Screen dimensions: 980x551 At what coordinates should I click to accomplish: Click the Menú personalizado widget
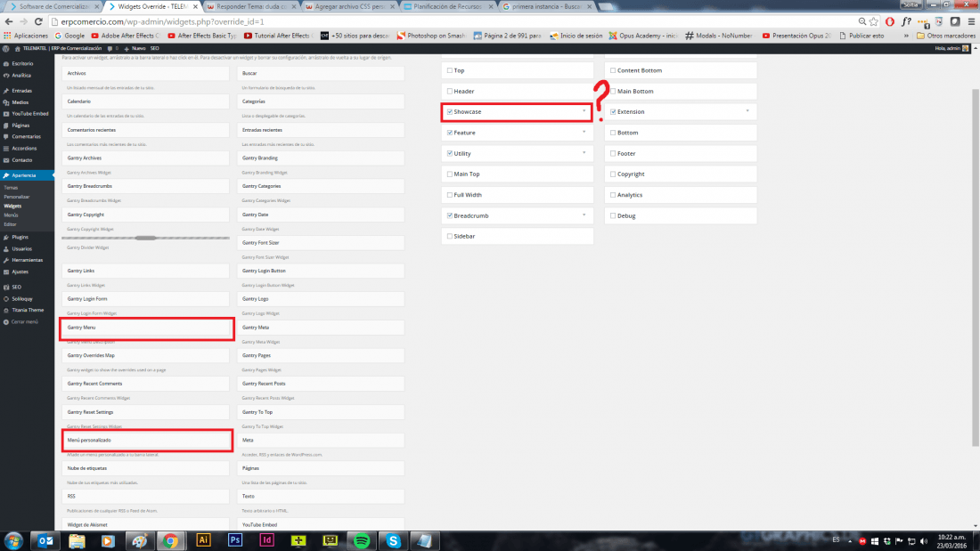coord(147,441)
